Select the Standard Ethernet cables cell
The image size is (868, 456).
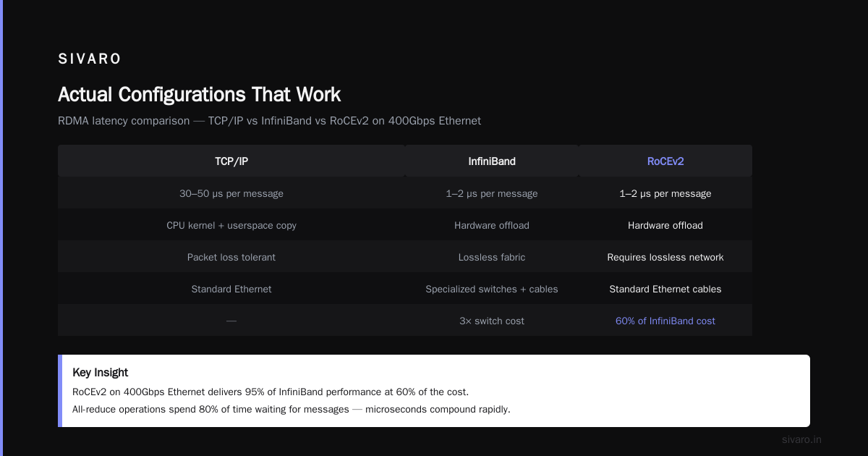(665, 289)
